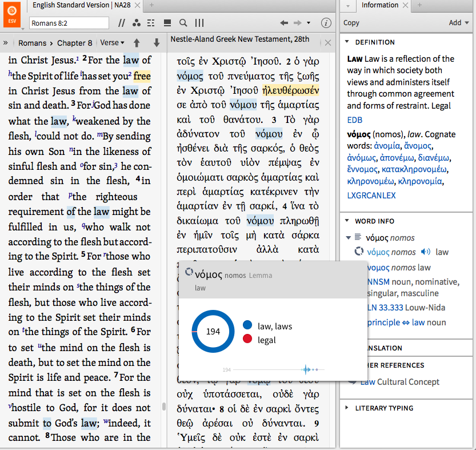Open the LXGRCANLEX link
Viewport: 476px width, 450px height.
(371, 196)
